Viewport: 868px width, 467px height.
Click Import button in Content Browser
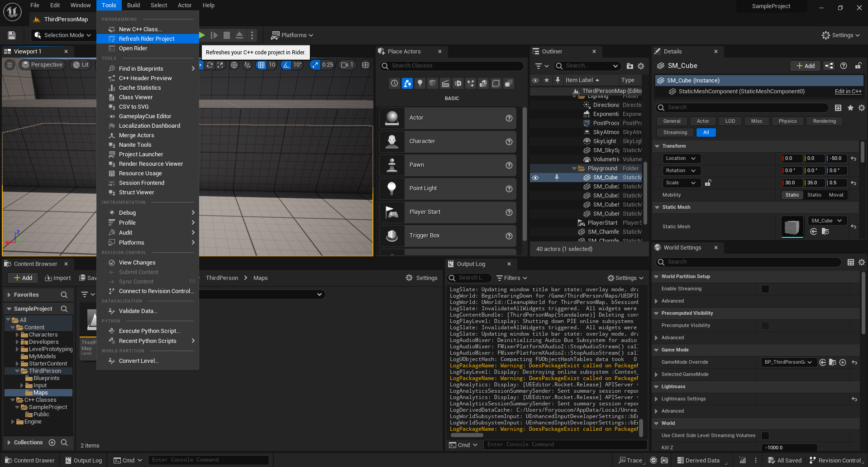pyautogui.click(x=57, y=278)
